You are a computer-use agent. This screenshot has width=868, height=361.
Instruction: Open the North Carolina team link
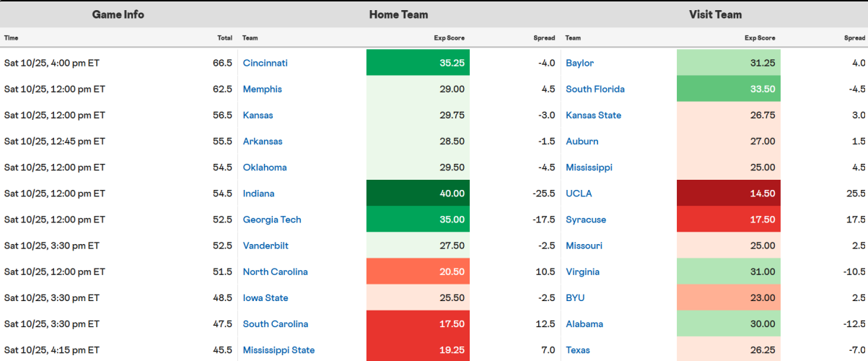pyautogui.click(x=275, y=272)
